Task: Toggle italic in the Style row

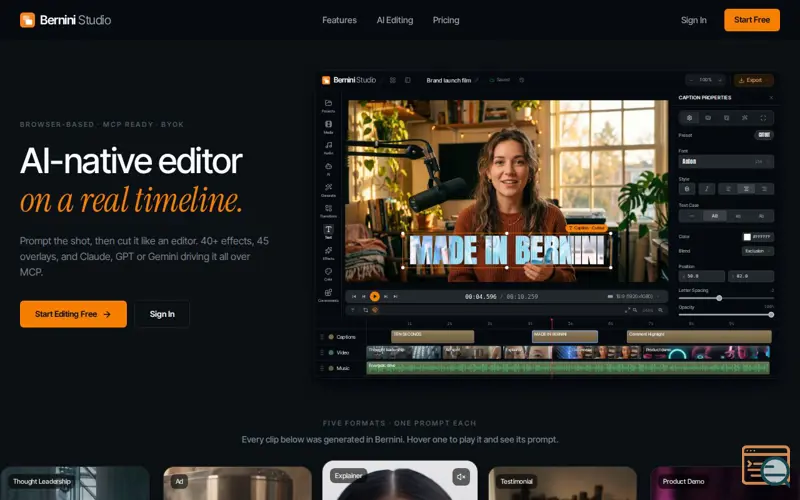Action: 707,189
